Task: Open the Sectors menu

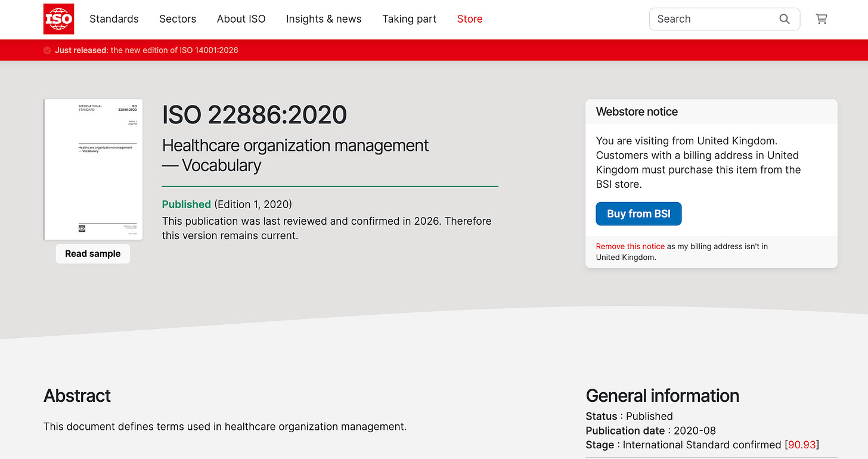Action: (178, 19)
